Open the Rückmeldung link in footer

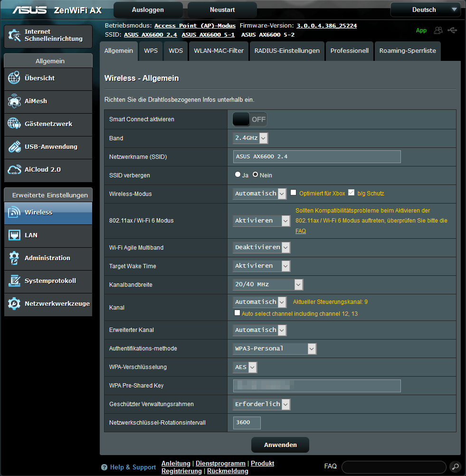[228, 471]
